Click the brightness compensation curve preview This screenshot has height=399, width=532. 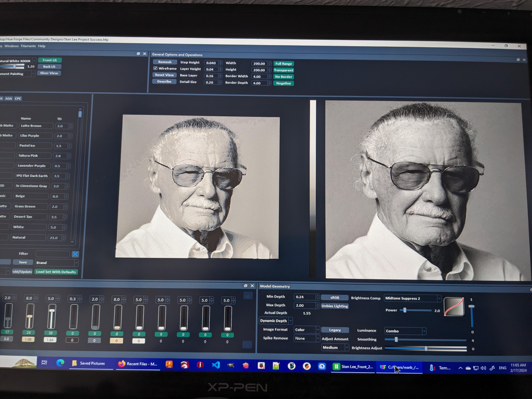pos(454,306)
